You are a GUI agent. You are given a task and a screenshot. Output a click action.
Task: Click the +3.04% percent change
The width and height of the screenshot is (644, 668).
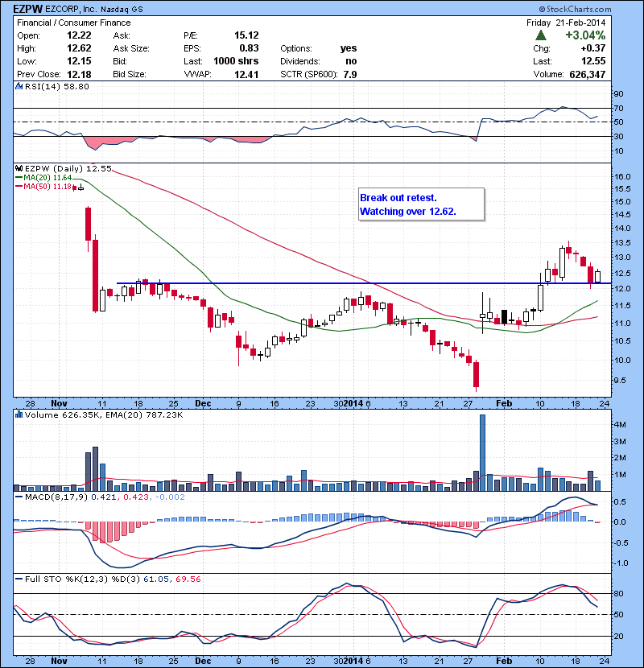pos(585,35)
